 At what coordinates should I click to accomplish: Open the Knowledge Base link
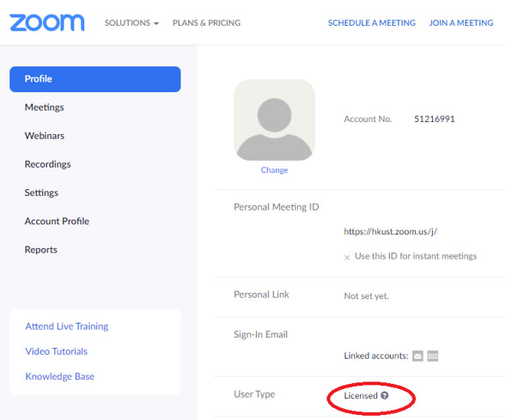click(x=60, y=376)
